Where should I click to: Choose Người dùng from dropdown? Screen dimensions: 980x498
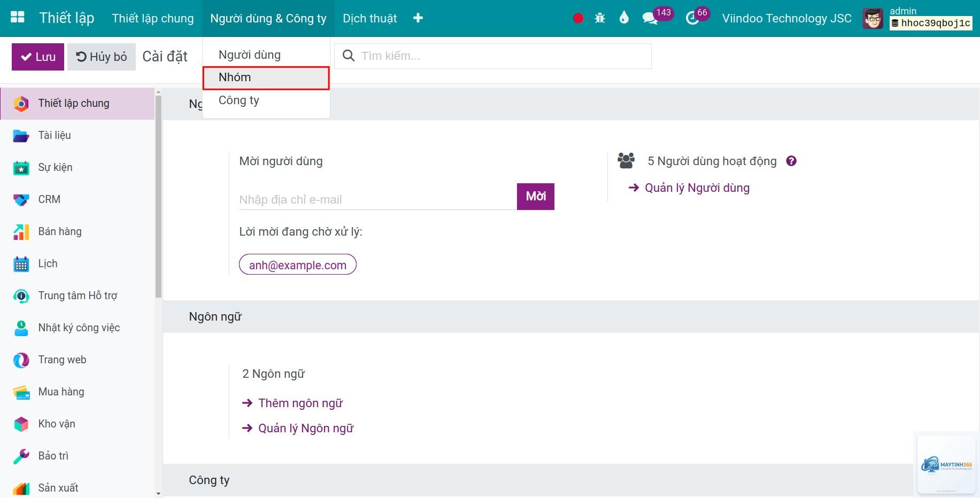click(x=266, y=55)
